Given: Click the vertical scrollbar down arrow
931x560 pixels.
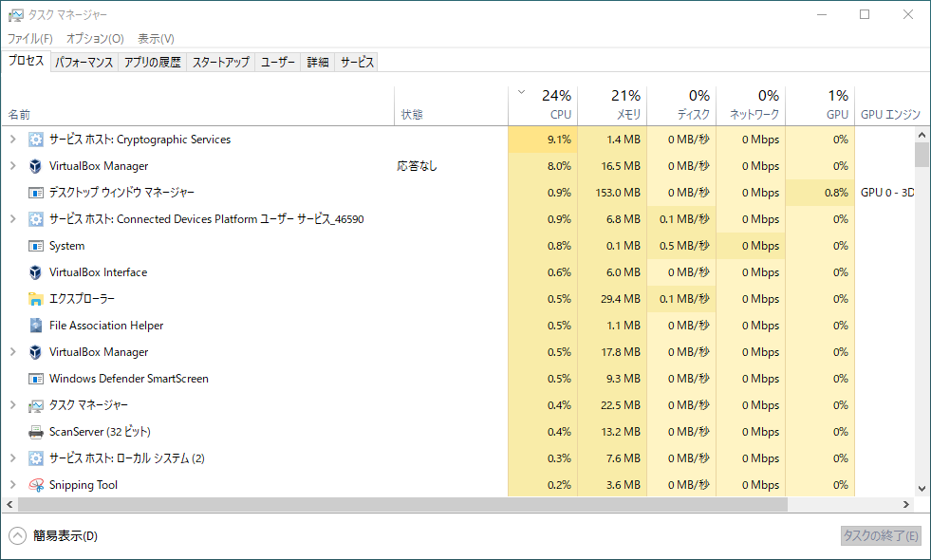Looking at the screenshot, I should click(922, 490).
